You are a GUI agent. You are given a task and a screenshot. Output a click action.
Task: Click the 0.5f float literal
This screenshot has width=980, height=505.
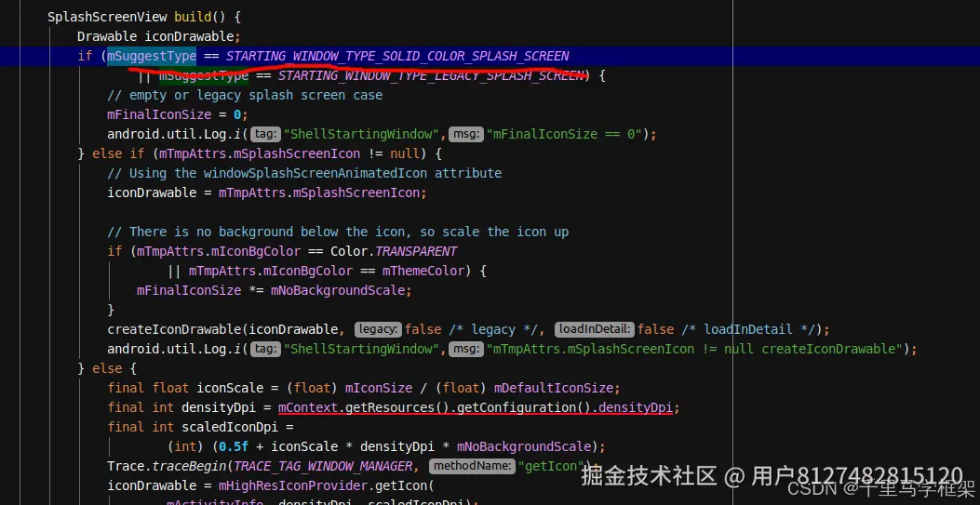pyautogui.click(x=234, y=446)
